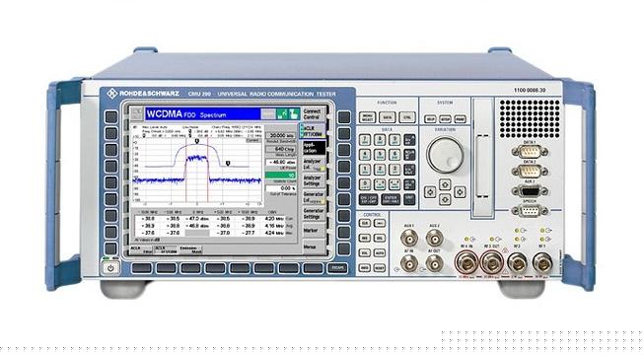Click the green connection status icon on screen
644x355 pixels.
point(282,113)
